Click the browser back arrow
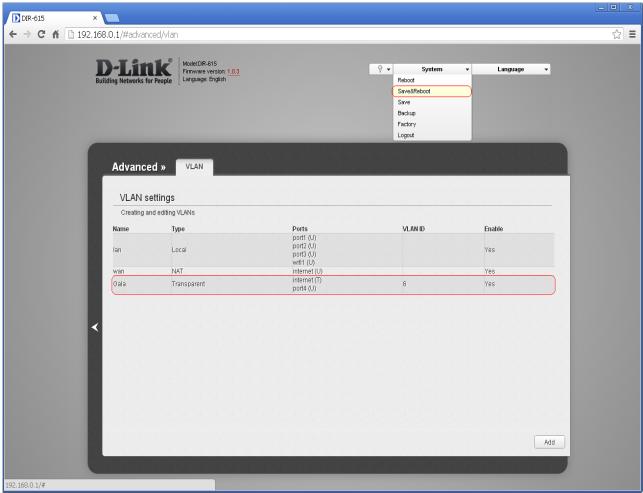 11,36
